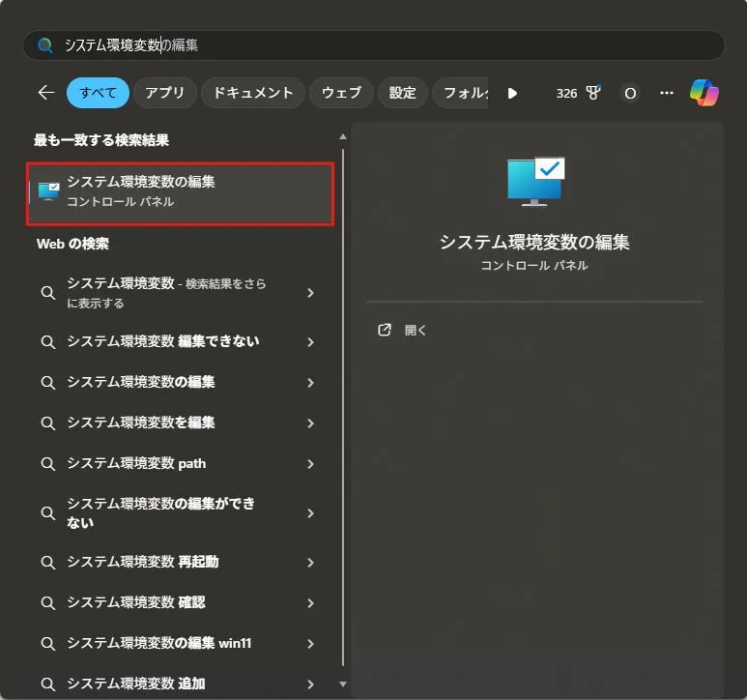
Task: Click the results list scroll-down arrow
Action: pyautogui.click(x=342, y=684)
